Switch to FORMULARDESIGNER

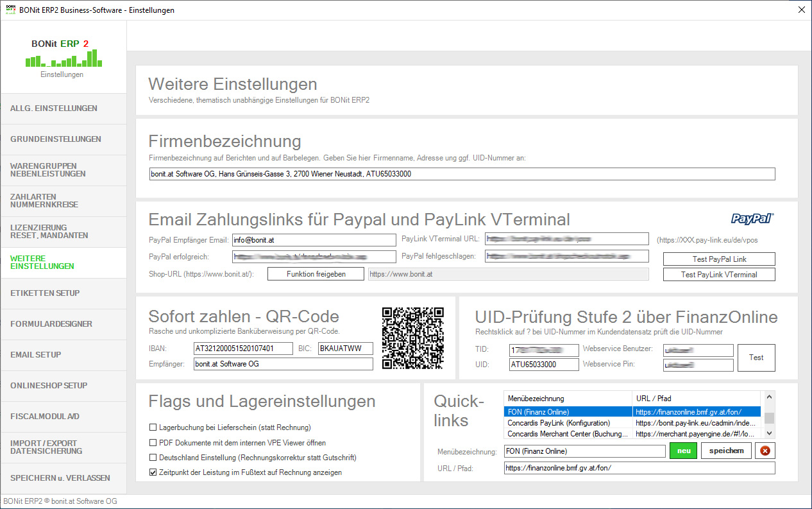(x=63, y=324)
